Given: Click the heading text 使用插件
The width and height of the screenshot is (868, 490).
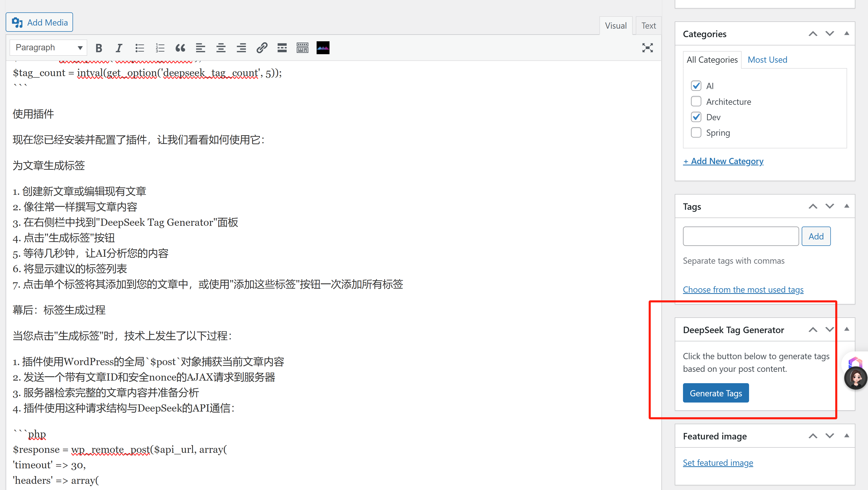Looking at the screenshot, I should [x=33, y=114].
